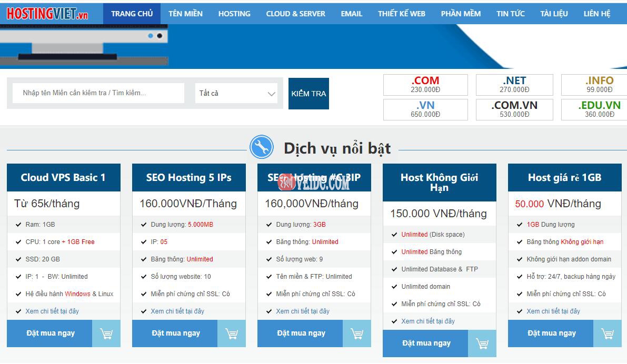Click the .EDU.VN 360.000Đ price box
Image resolution: width=627 pixels, height=364 pixels.
[600, 109]
